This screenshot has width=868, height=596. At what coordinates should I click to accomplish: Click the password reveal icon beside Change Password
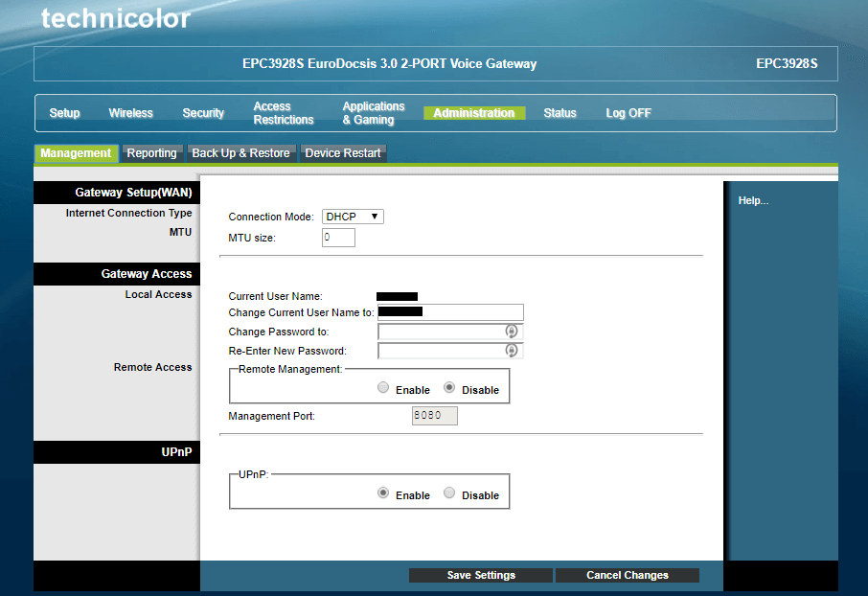pos(514,331)
